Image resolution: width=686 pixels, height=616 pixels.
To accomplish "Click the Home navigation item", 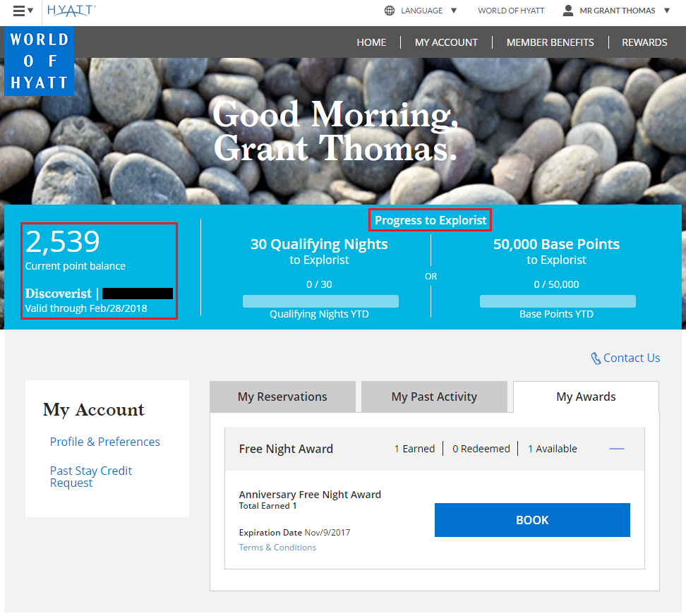I will (371, 42).
